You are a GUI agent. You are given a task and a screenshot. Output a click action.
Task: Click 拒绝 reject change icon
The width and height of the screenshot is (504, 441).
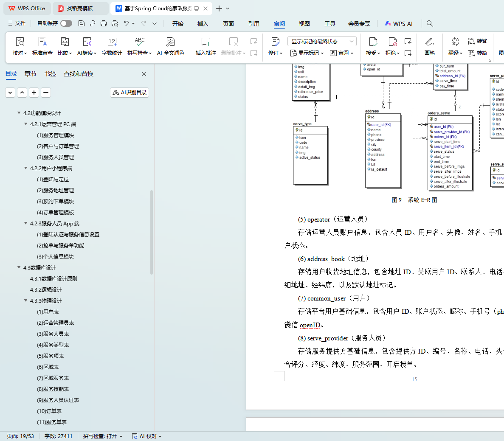click(x=392, y=42)
